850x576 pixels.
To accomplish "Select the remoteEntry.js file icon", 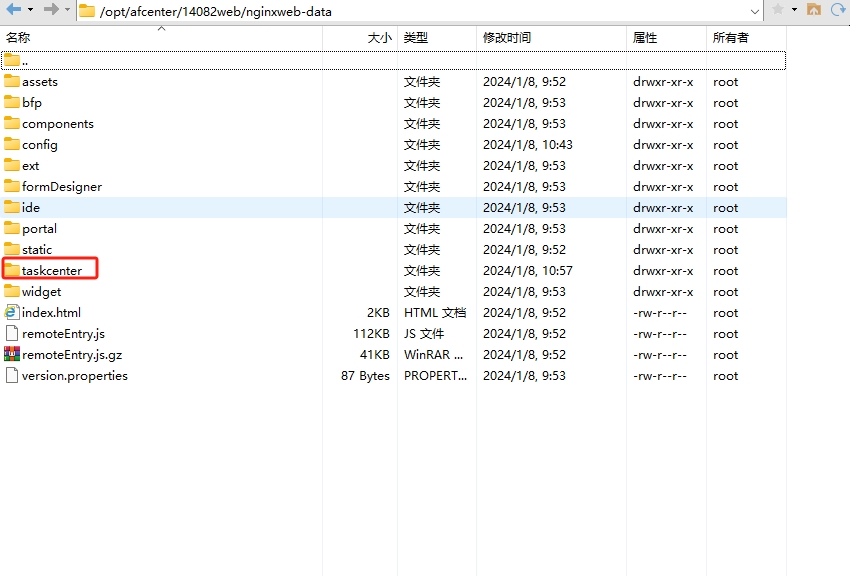I will coord(12,333).
